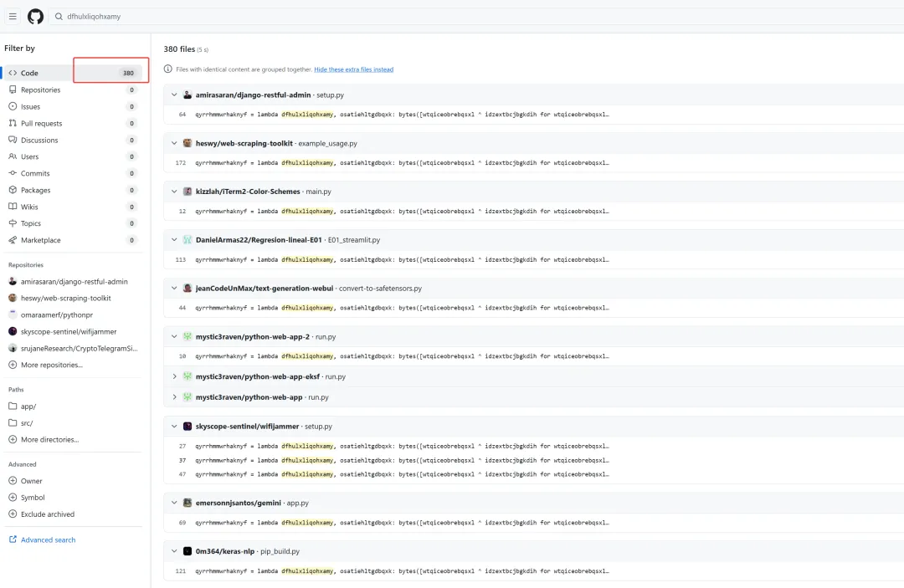This screenshot has width=904, height=588.
Task: Click the Symbol plus icon
Action: coord(13,498)
